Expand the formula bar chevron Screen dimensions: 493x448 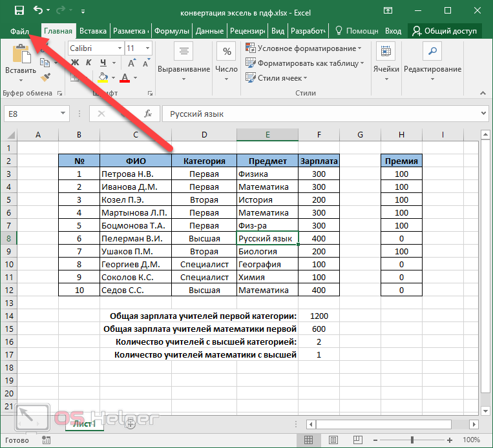[x=483, y=114]
